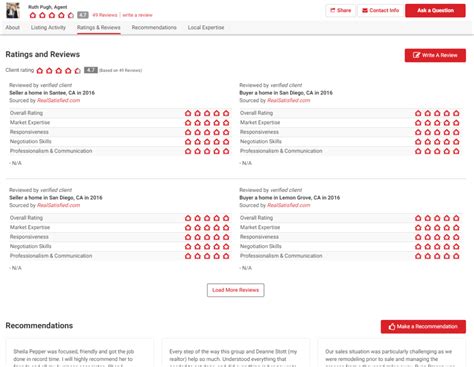Click San Diego seller Professionalism house icons
The image size is (474, 367).
coord(207,256)
